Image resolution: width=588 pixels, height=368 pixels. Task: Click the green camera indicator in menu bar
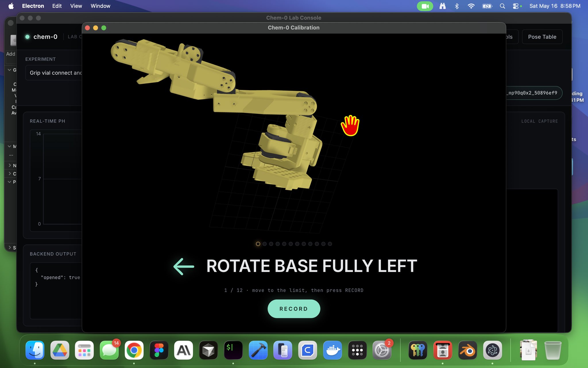[425, 6]
